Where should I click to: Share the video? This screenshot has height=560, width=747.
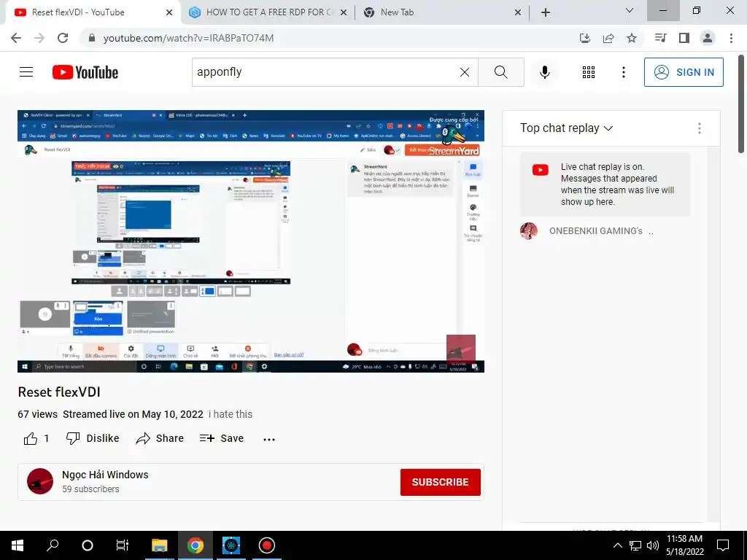(x=160, y=438)
